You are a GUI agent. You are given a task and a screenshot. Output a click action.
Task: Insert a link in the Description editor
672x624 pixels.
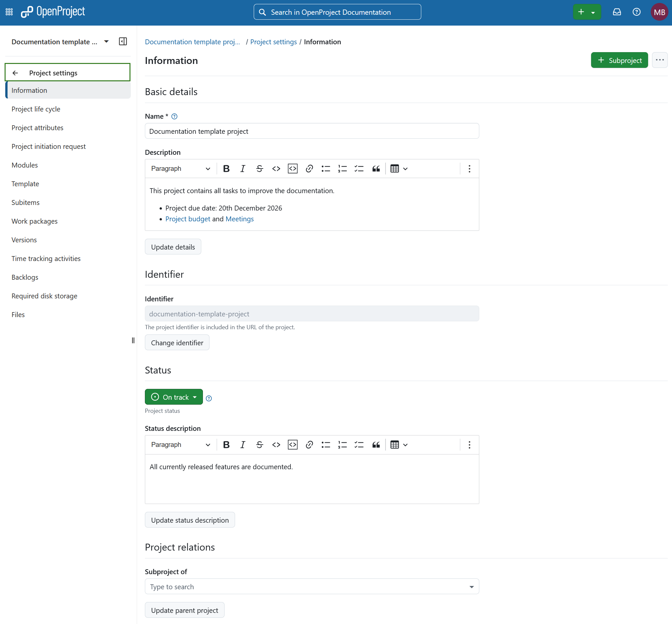(309, 169)
